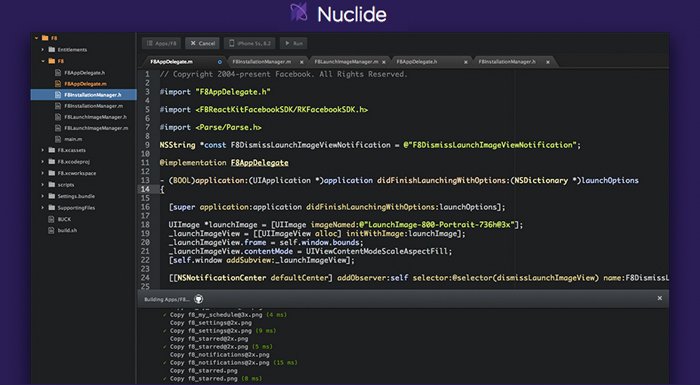Select the SupportingFiles folder name in the tree
Viewport: 700px width, 385px height.
[x=76, y=208]
